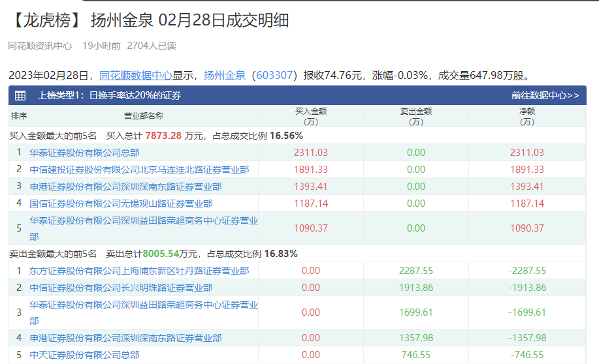Click source label 同花顺资讯中心
The width and height of the screenshot is (599, 364).
click(40, 46)
